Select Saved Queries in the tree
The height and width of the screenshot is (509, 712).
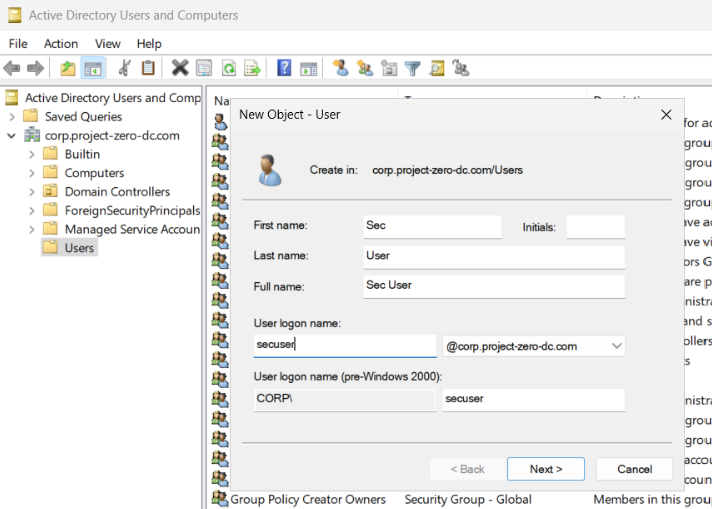[x=83, y=117]
